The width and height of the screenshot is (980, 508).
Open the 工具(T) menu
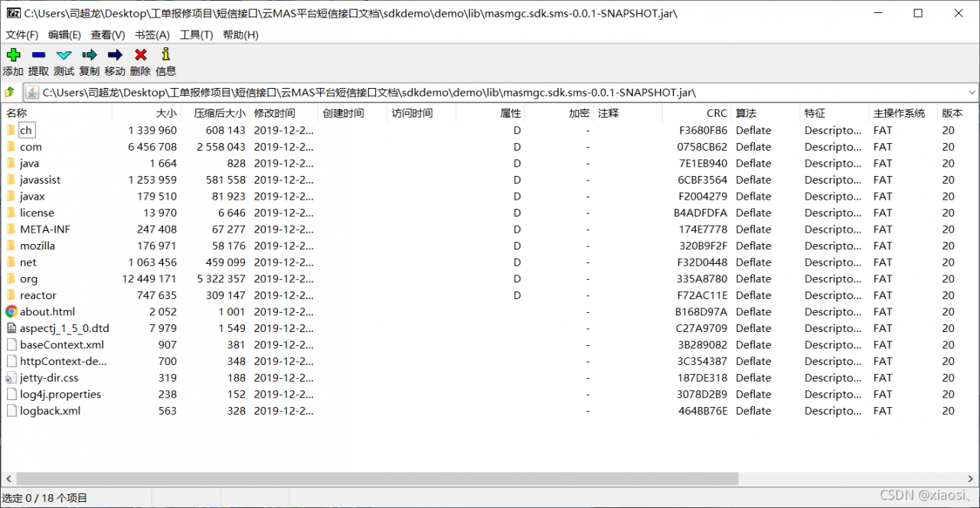coord(196,35)
